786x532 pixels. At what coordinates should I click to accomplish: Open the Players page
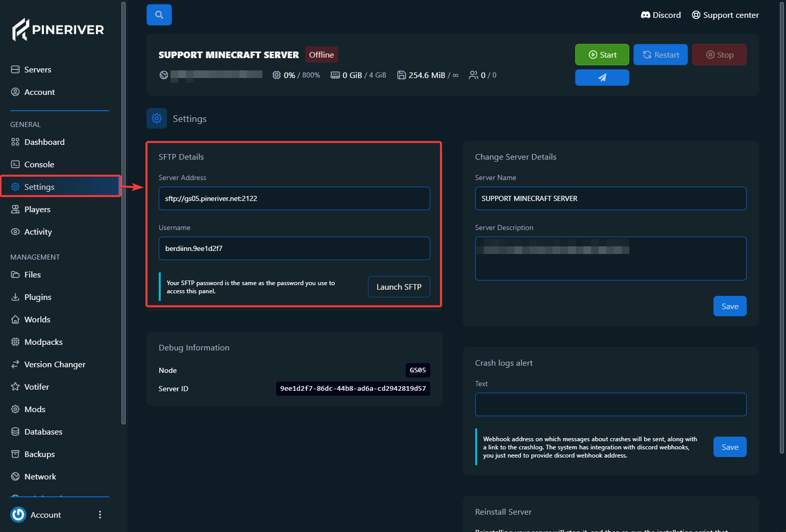point(37,209)
